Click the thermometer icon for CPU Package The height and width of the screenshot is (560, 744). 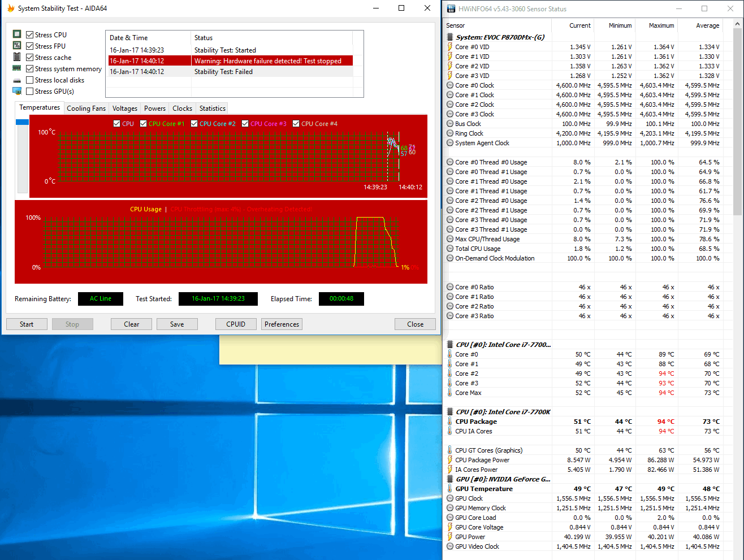point(450,422)
